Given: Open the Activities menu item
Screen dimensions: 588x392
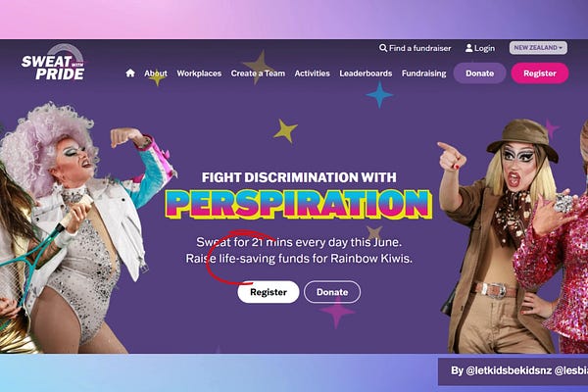Looking at the screenshot, I should tap(312, 73).
